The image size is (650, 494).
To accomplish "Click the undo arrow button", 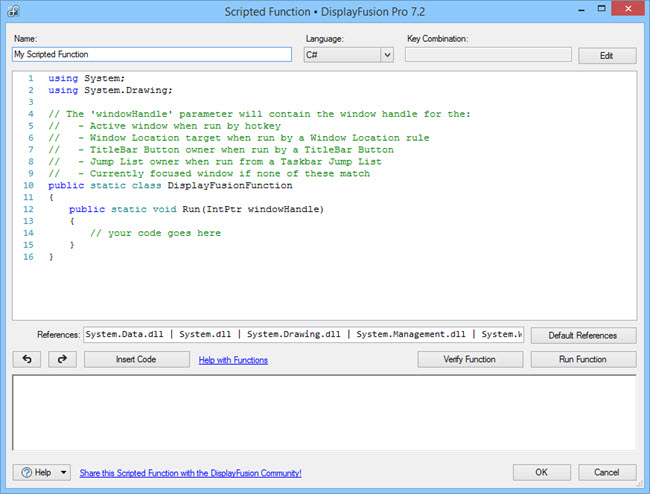I will click(27, 359).
